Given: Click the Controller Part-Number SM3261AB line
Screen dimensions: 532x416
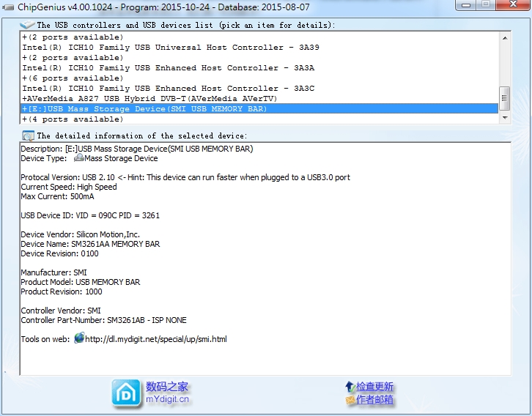Looking at the screenshot, I should (103, 320).
